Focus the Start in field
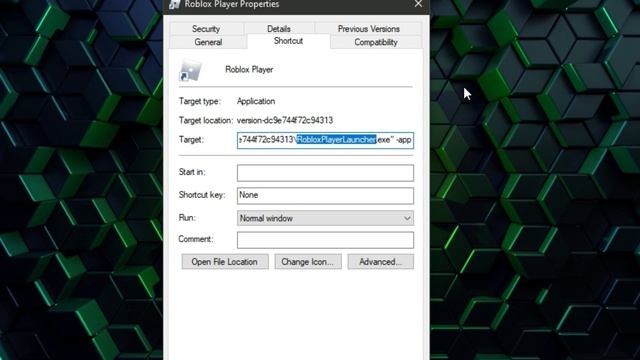The width and height of the screenshot is (640, 360). point(325,173)
